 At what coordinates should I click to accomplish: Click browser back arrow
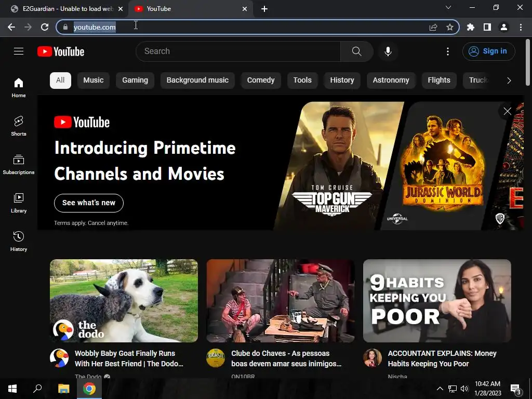click(x=11, y=27)
